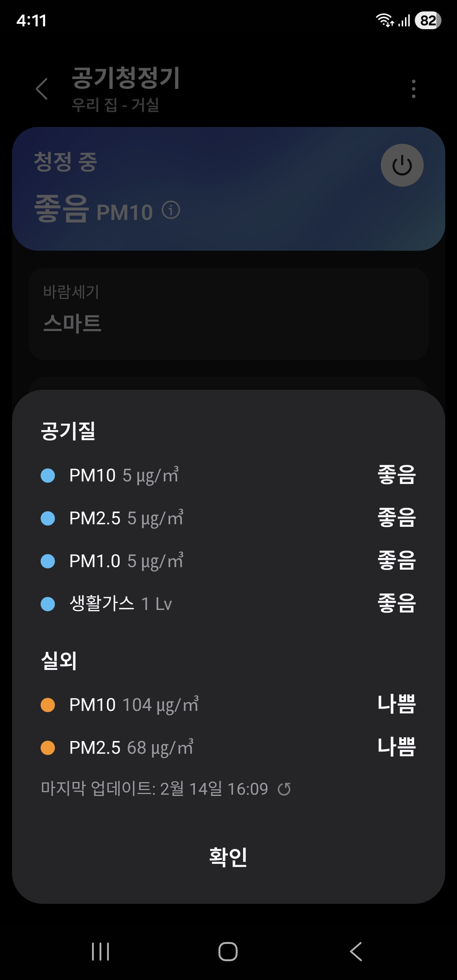Select the outdoor PM2.5 68 µg/m³ row
The height and width of the screenshot is (980, 457).
pyautogui.click(x=228, y=748)
